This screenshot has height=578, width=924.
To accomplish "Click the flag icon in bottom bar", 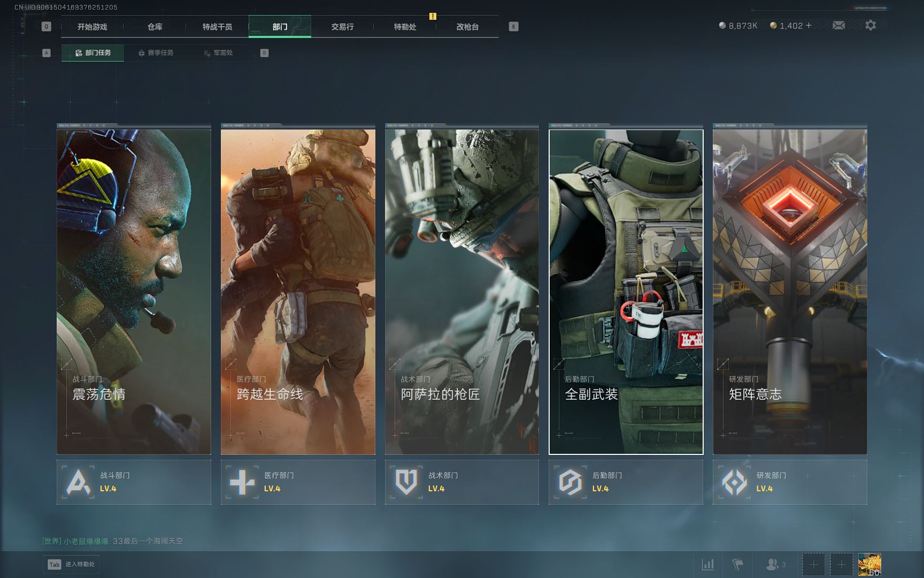I will click(x=737, y=564).
